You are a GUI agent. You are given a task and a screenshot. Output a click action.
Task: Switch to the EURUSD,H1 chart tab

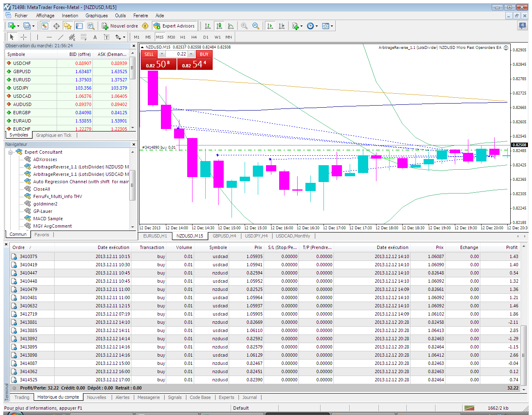155,236
